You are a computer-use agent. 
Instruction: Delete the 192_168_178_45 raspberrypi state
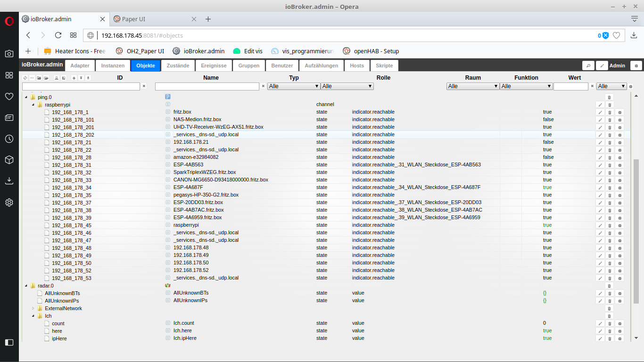pyautogui.click(x=610, y=225)
